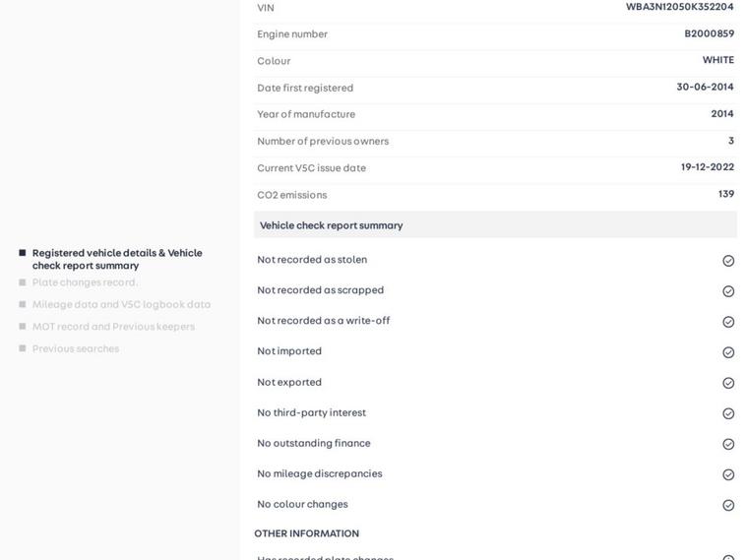Click check icon beside Not imported
This screenshot has width=747, height=560.
(x=728, y=352)
